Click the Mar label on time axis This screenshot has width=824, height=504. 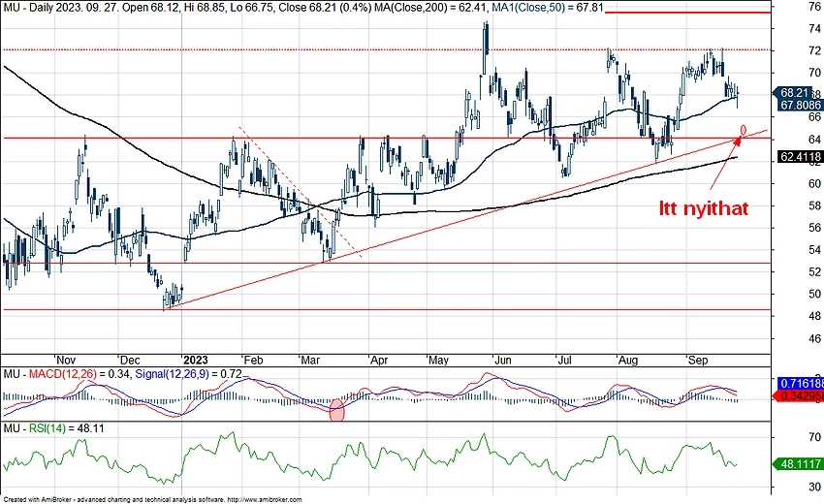(x=310, y=361)
